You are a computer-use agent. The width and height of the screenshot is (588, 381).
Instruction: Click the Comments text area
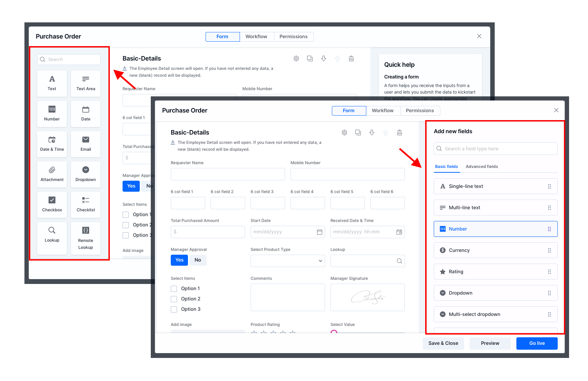[288, 297]
